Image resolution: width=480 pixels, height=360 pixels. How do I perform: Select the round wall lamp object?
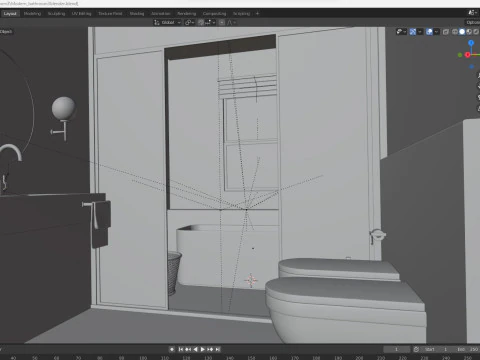coord(63,108)
